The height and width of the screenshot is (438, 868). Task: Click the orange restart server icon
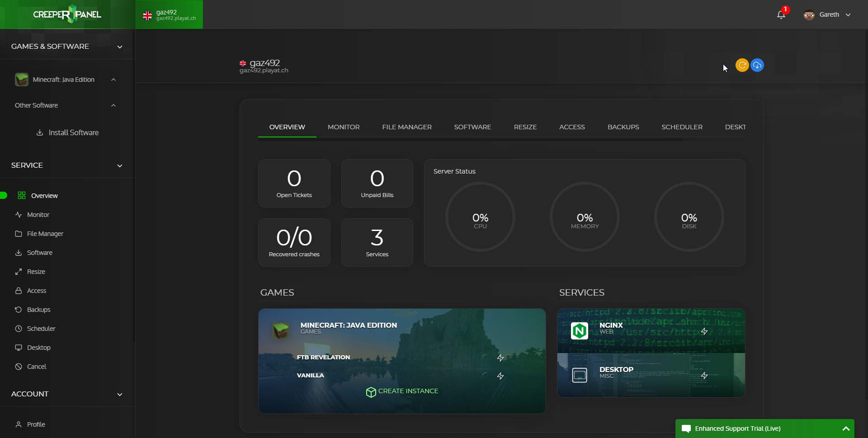click(742, 66)
